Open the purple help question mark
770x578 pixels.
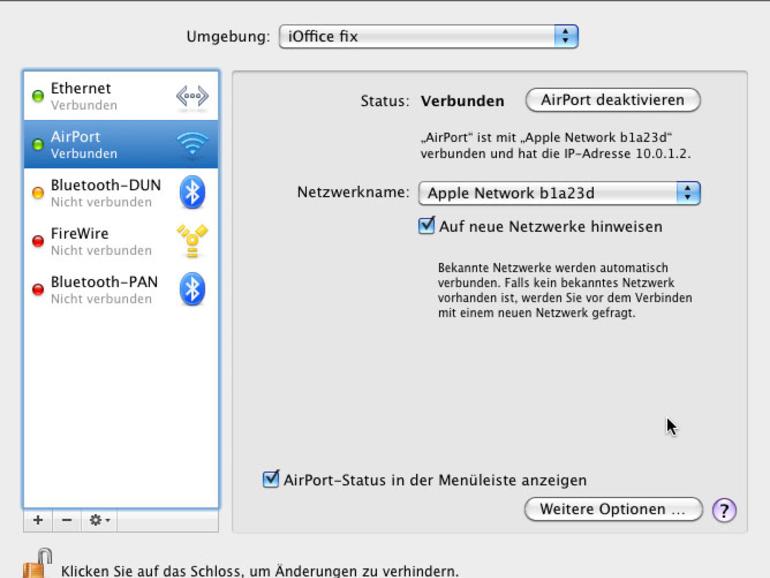point(724,510)
